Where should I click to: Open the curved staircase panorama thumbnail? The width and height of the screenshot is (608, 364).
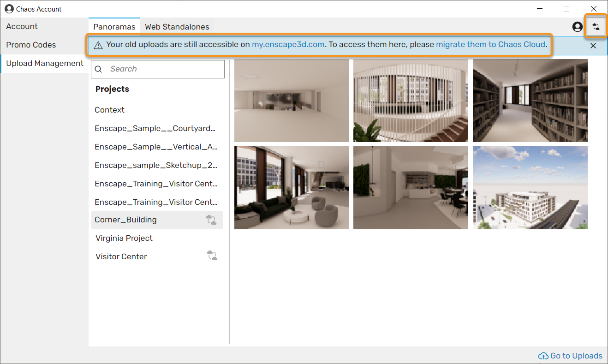click(x=411, y=101)
